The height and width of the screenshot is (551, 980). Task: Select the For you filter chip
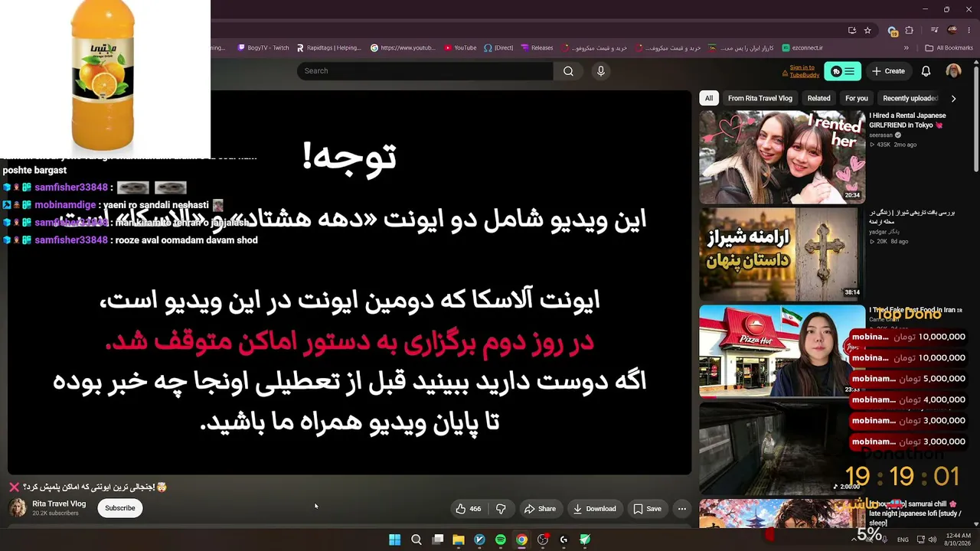857,99
